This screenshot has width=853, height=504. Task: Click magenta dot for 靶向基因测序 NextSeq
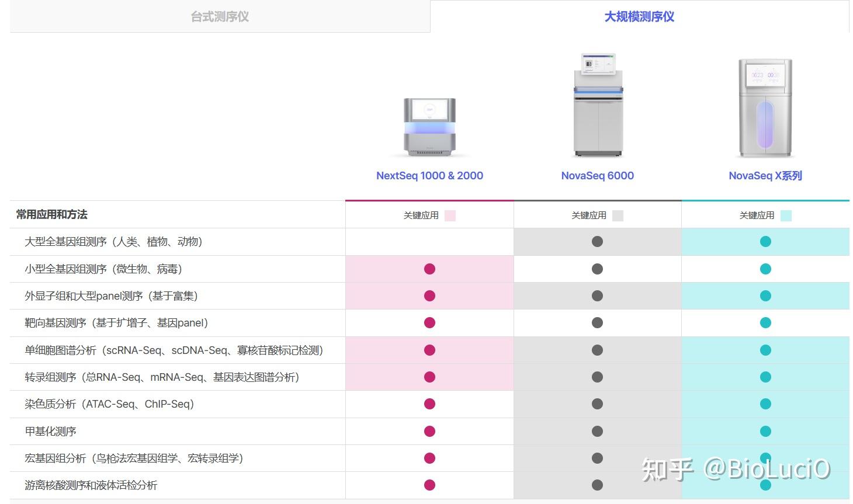(x=429, y=323)
